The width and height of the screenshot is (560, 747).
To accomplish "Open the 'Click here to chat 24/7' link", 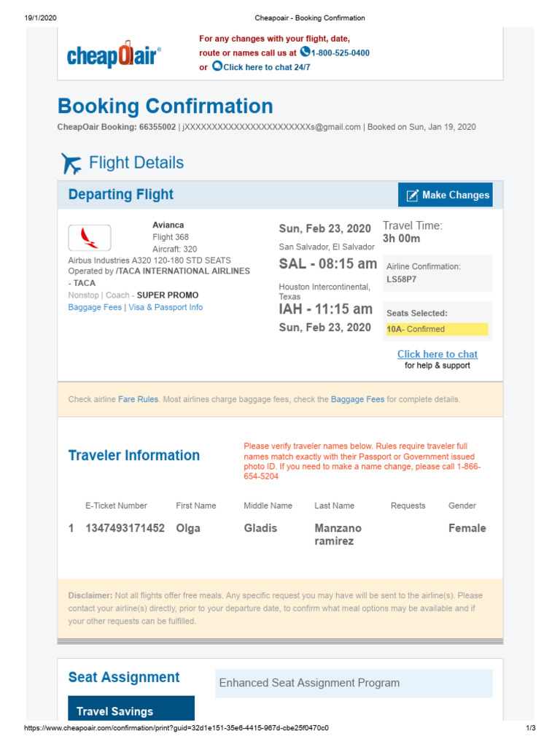I will coord(266,67).
